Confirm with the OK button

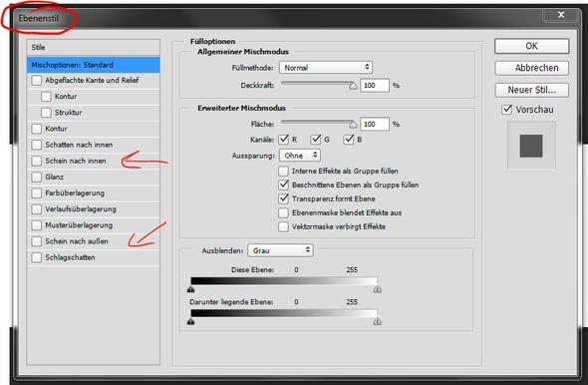click(x=532, y=46)
